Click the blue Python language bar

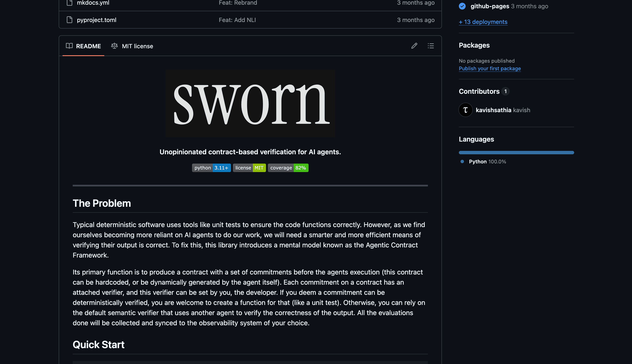(x=516, y=152)
